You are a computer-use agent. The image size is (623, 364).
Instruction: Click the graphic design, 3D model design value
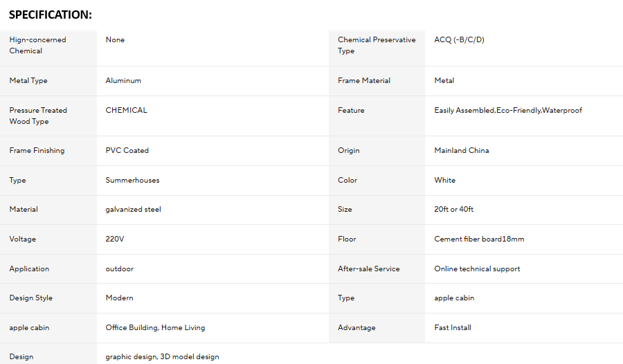point(162,357)
